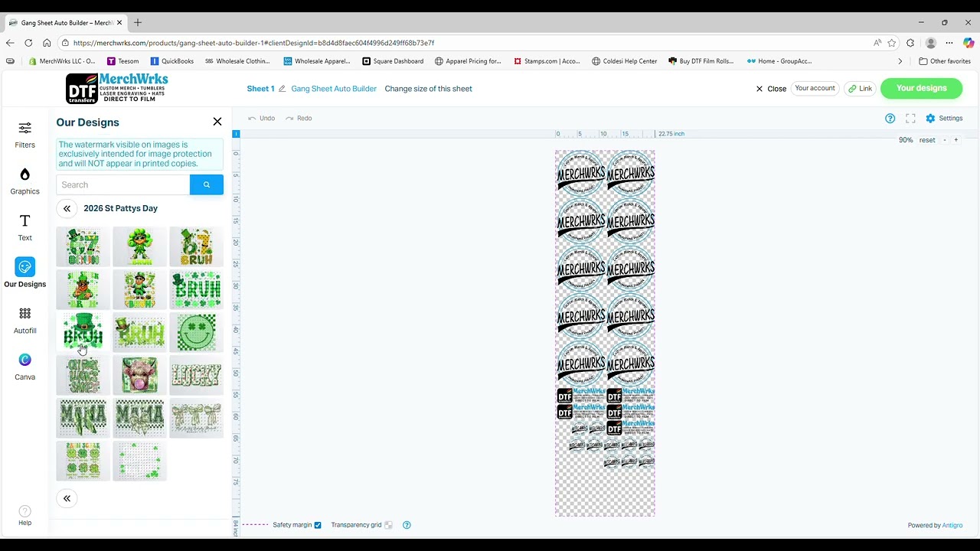Screen dimensions: 980x551
Task: Open a new browser tab
Action: 138,23
